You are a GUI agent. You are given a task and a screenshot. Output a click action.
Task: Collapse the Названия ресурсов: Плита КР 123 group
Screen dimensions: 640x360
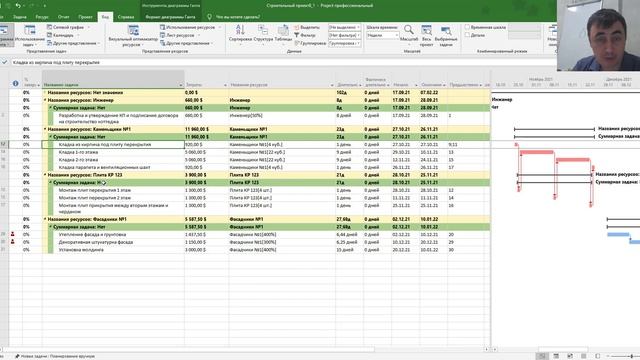point(45,175)
